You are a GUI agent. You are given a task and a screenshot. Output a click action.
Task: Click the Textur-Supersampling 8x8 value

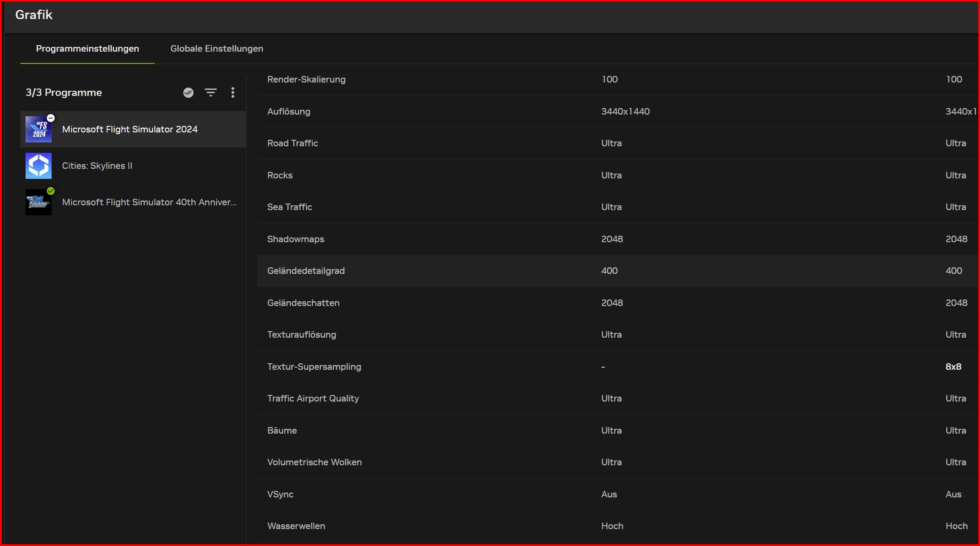pos(953,367)
